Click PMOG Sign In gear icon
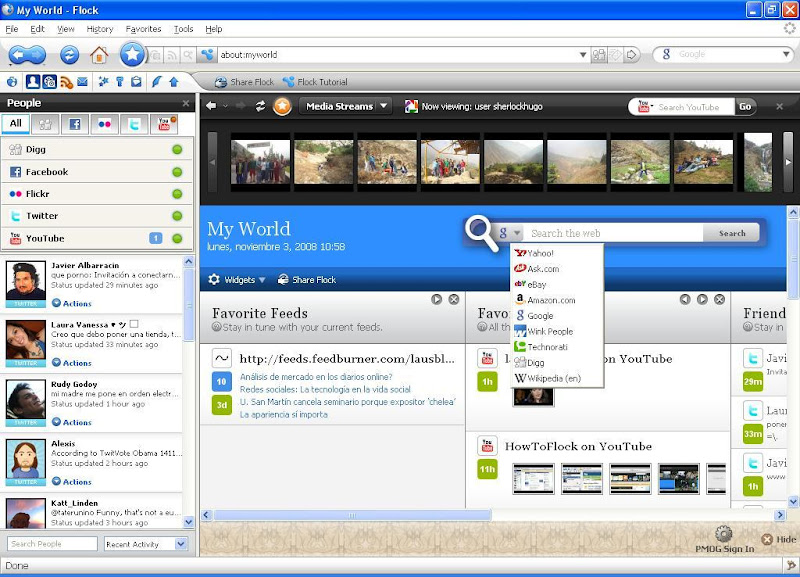Viewport: 800px width, 577px height. [723, 534]
